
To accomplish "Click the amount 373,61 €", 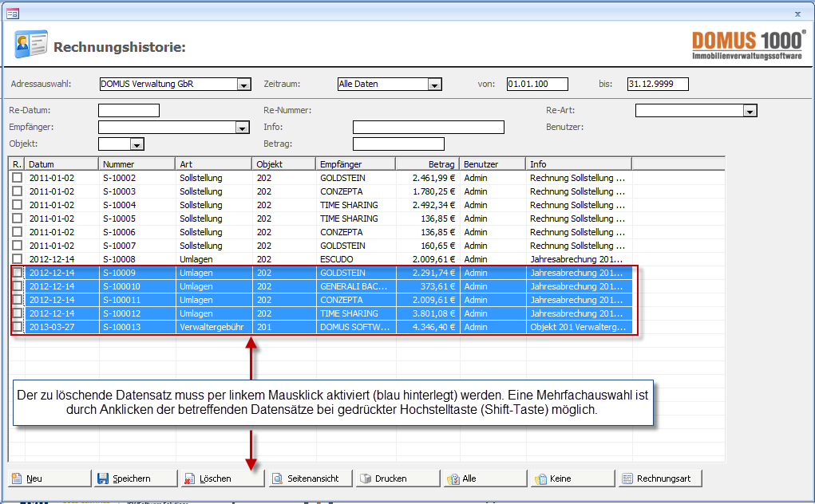I will pyautogui.click(x=437, y=286).
